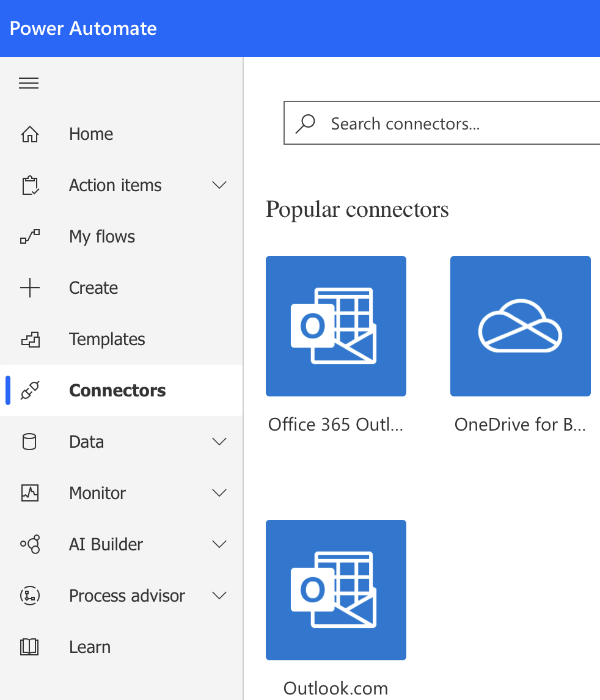Open My flows via its flow icon
The image size is (600, 700).
click(29, 236)
